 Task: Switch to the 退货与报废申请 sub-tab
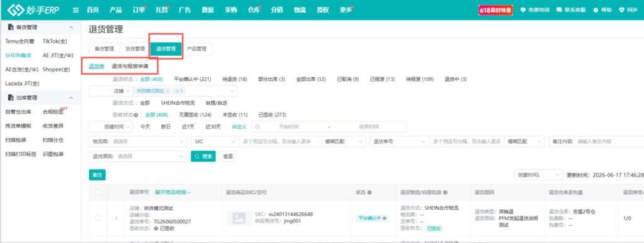coord(130,66)
